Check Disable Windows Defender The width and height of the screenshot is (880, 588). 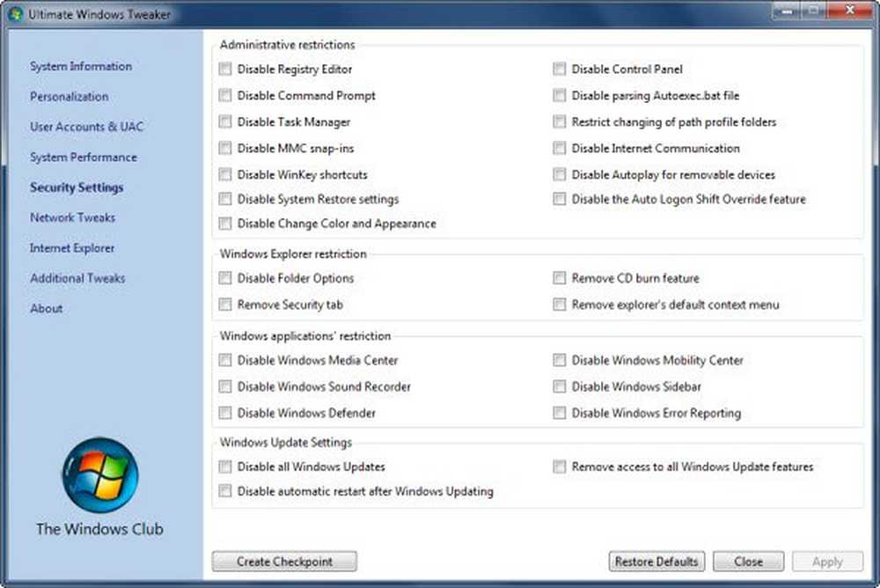pos(225,413)
